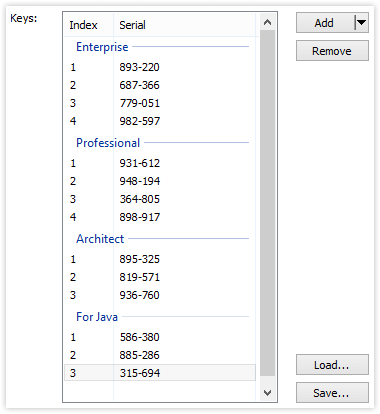Select serial 819-571 row
Screen dimensions: 380x414
coord(160,277)
